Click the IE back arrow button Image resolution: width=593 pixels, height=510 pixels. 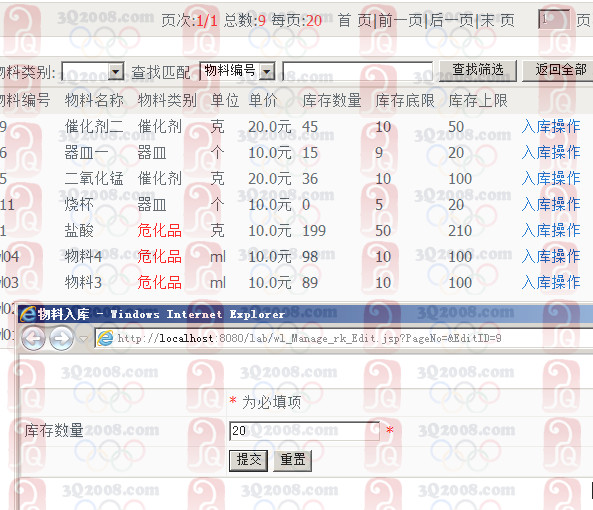[x=33, y=338]
